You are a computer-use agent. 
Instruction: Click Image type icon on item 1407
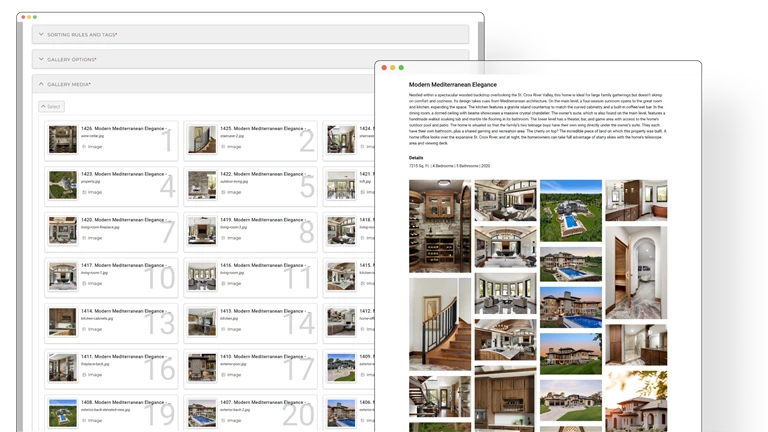pyautogui.click(x=223, y=420)
